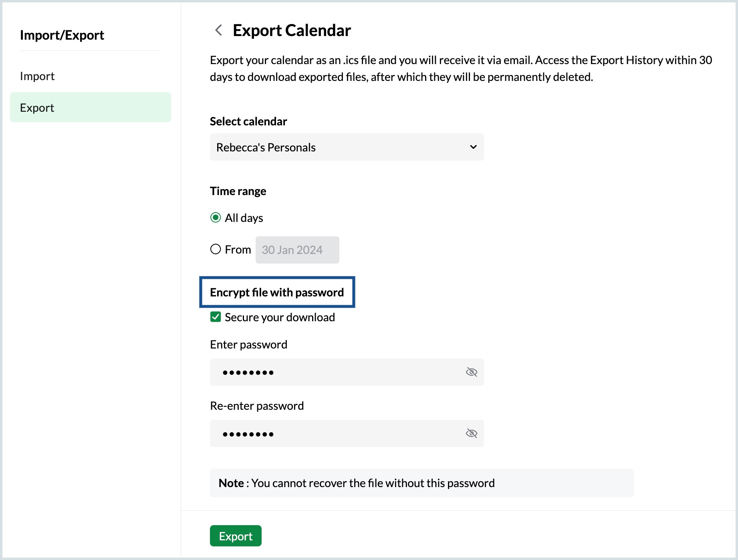Screen dimensions: 738x560
Task: Reveal the Re-enter password field text
Action: tap(472, 433)
